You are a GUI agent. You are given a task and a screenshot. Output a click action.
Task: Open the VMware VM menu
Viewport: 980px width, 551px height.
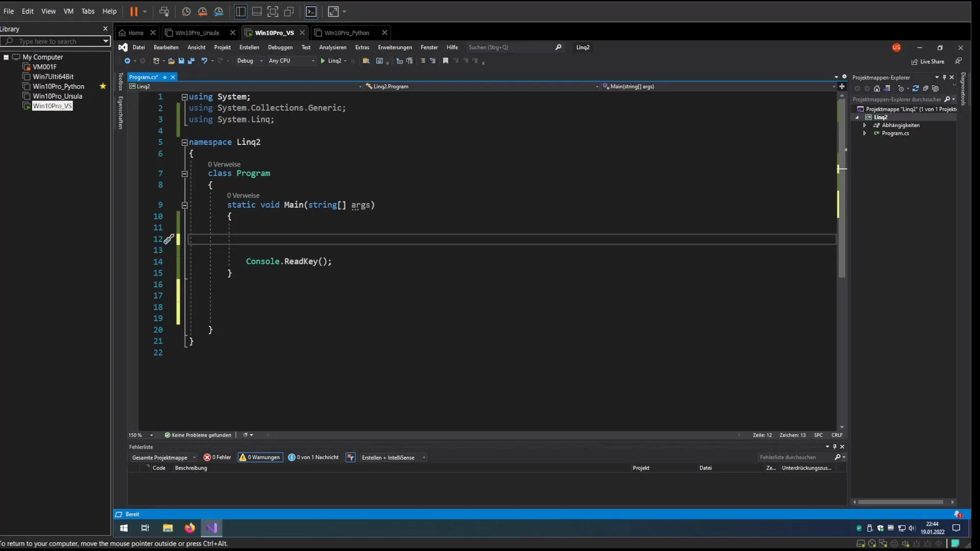[68, 11]
